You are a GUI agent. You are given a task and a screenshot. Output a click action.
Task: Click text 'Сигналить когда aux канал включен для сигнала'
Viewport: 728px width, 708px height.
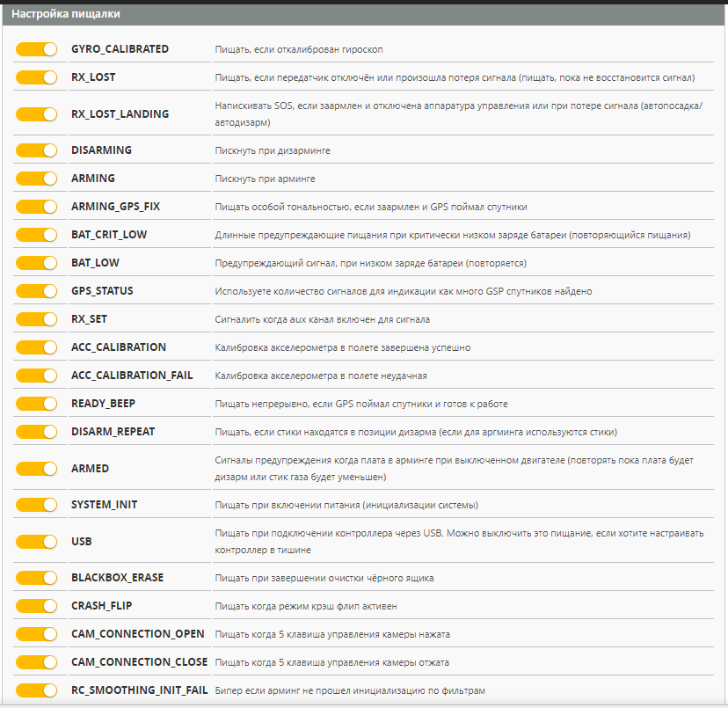pos(322,319)
